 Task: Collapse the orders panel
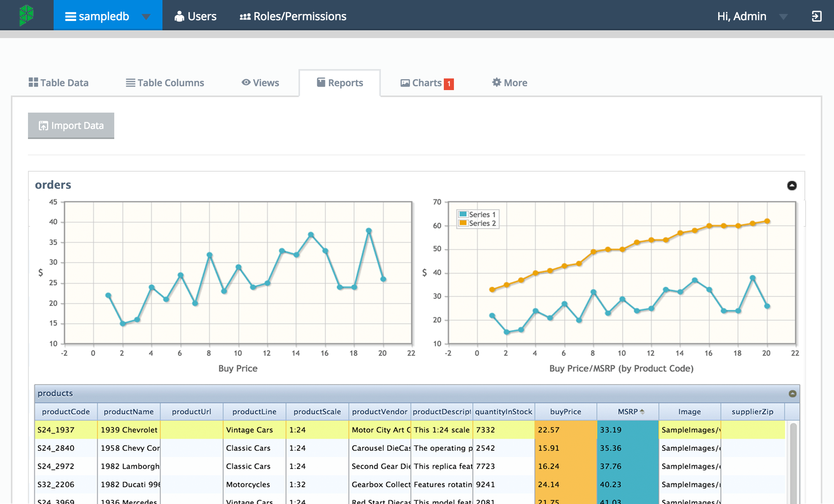(x=792, y=186)
